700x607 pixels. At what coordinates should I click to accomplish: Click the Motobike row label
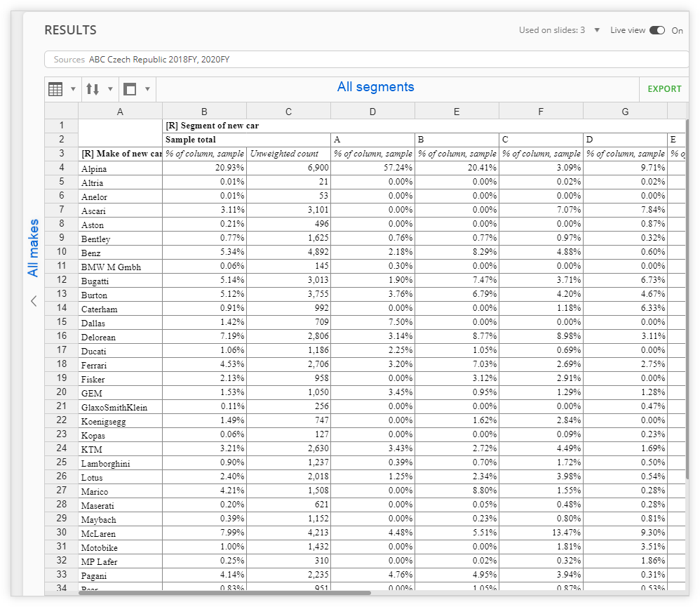99,548
